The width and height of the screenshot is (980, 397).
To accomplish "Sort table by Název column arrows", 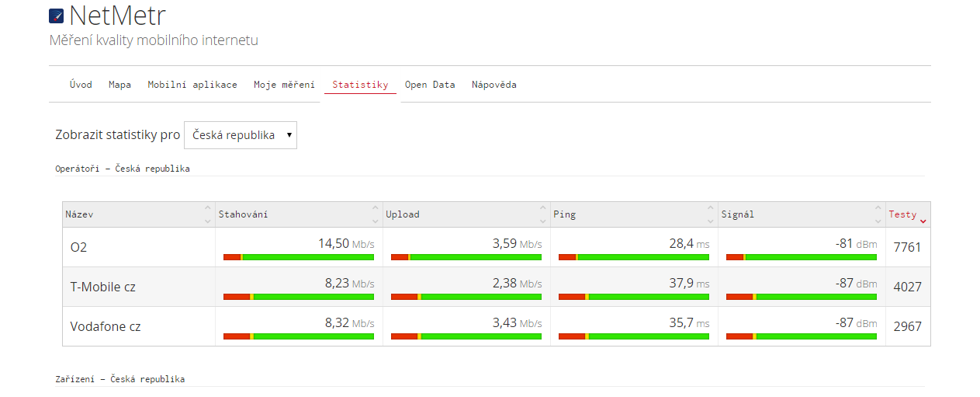I will [x=207, y=214].
